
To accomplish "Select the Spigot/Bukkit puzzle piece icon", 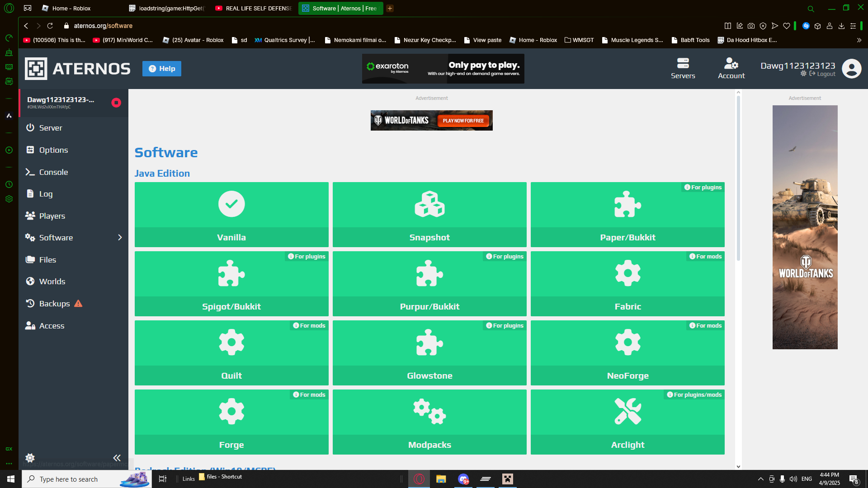I will coord(231,273).
